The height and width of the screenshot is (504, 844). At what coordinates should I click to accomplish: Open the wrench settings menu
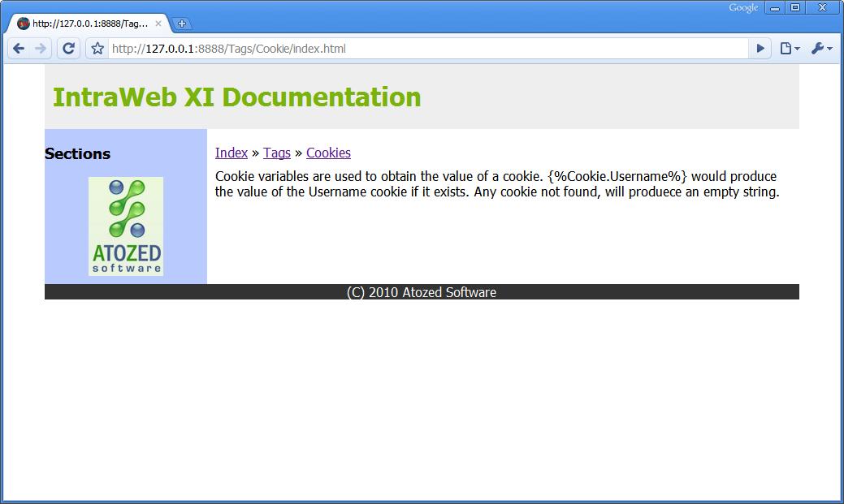tap(820, 49)
